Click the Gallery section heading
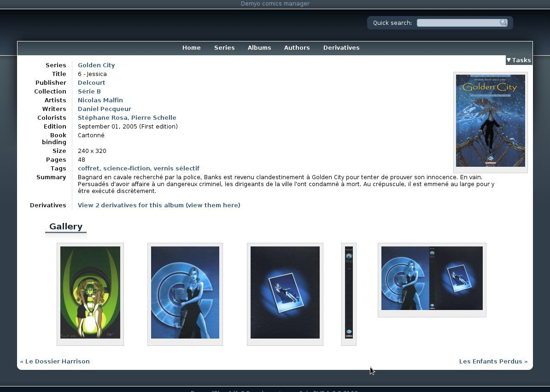The width and height of the screenshot is (550, 392). [66, 227]
